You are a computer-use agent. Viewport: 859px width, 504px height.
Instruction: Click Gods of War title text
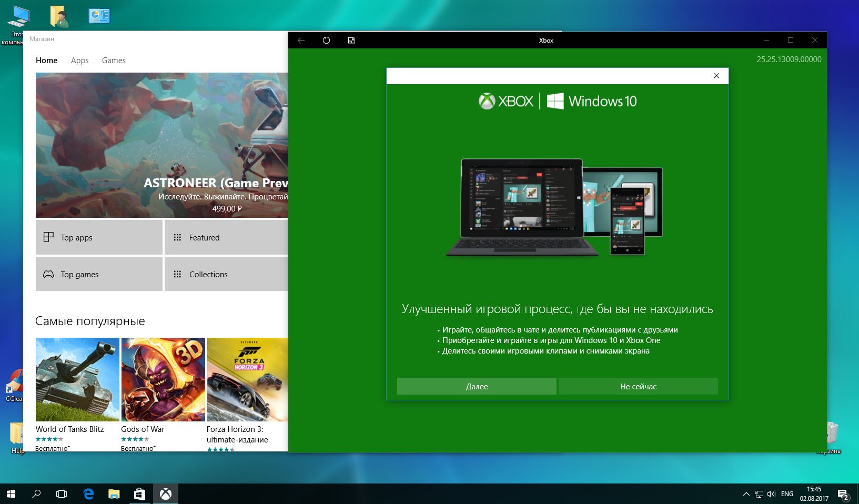click(x=143, y=429)
